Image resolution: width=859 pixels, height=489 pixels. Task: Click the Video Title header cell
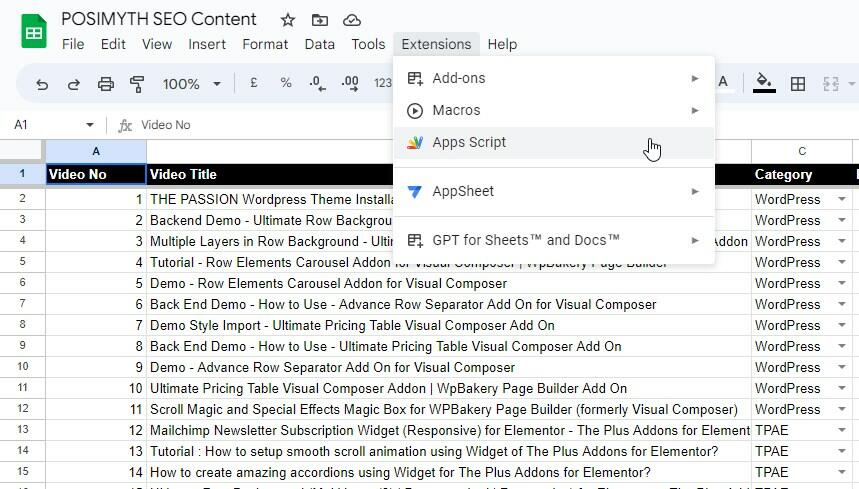tap(270, 175)
